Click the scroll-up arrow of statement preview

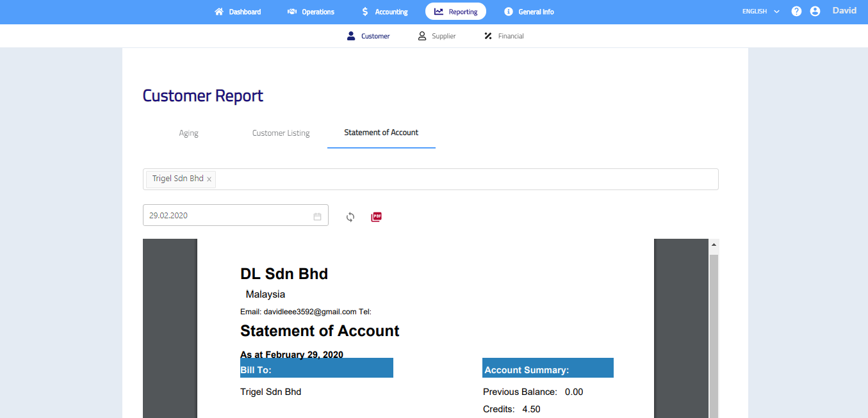[x=713, y=245]
